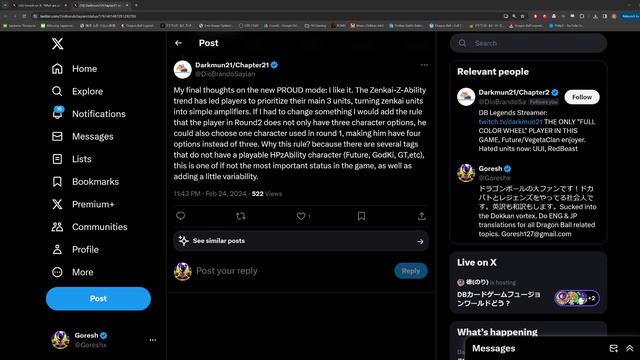640x360 pixels.
Task: Open Bookmarks from the sidebar
Action: pyautogui.click(x=85, y=182)
